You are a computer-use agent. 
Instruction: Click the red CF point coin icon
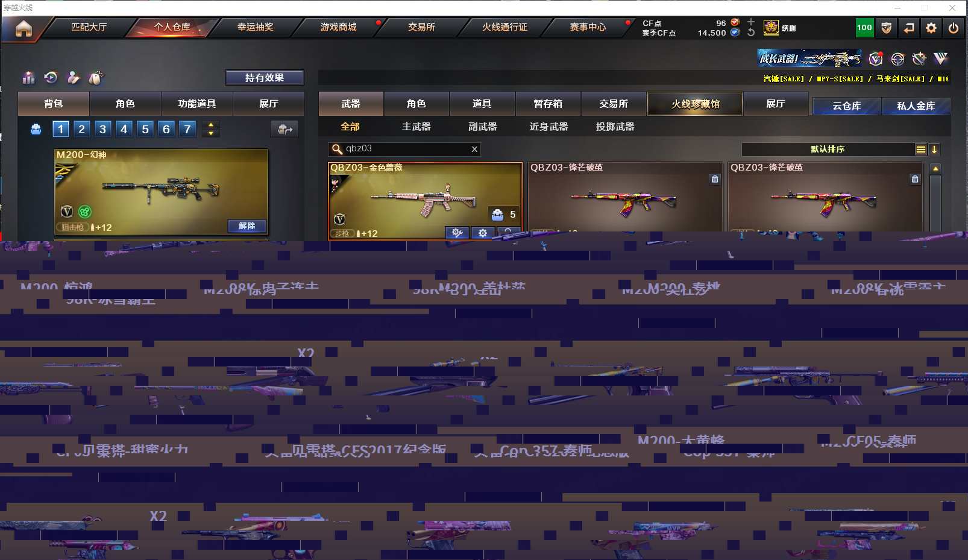tap(735, 22)
